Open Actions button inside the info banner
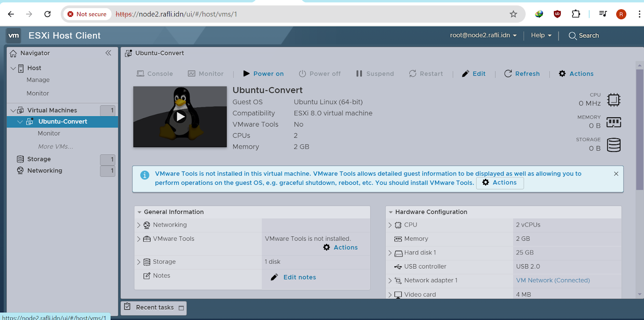 500,183
